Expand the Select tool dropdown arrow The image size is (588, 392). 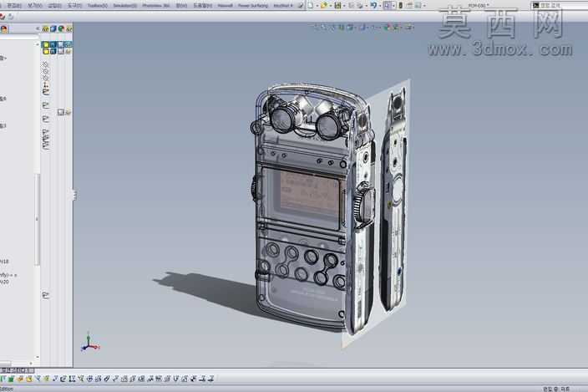tap(393, 6)
